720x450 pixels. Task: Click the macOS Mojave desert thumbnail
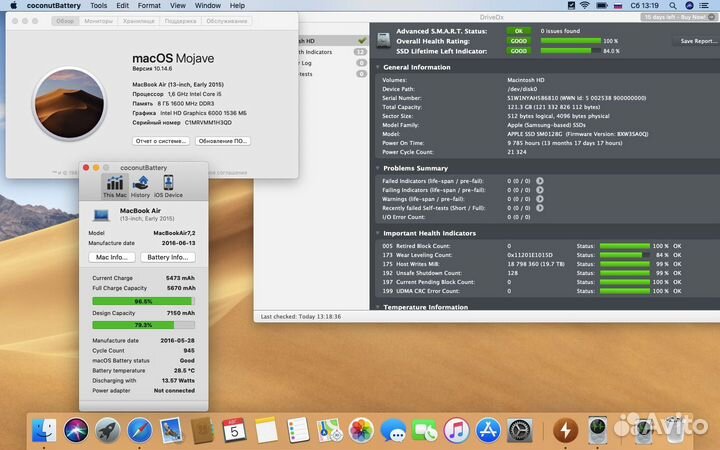click(69, 103)
